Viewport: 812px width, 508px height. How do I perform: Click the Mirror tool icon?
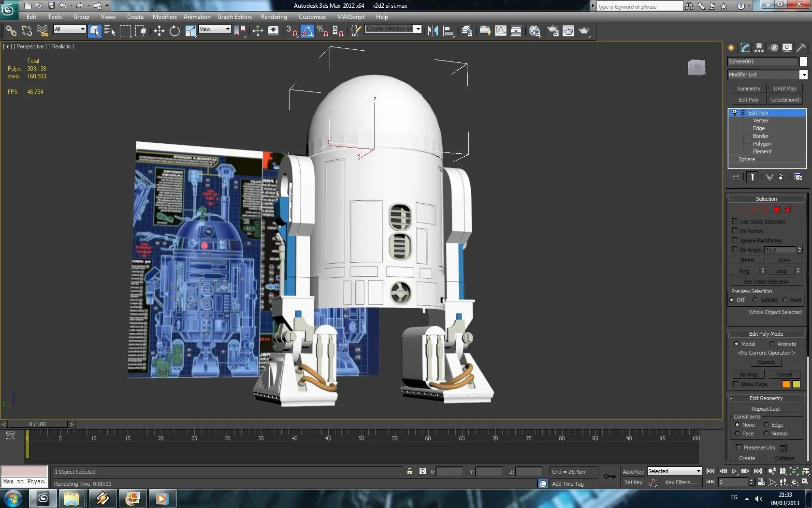point(433,31)
